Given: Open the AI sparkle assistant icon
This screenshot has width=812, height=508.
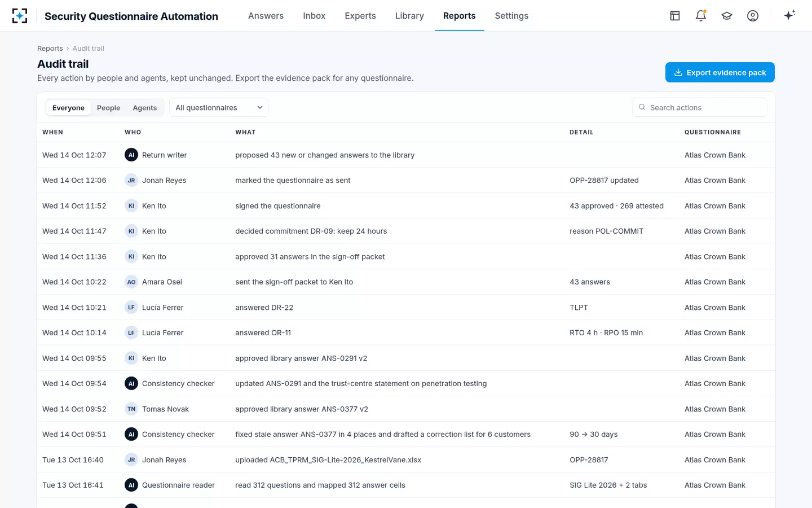Looking at the screenshot, I should click(789, 15).
